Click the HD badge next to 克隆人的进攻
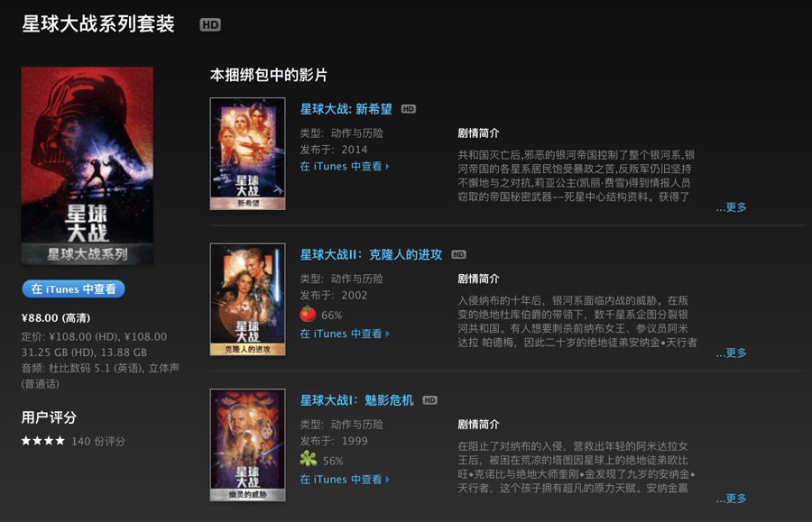This screenshot has height=522, width=812. pyautogui.click(x=459, y=254)
